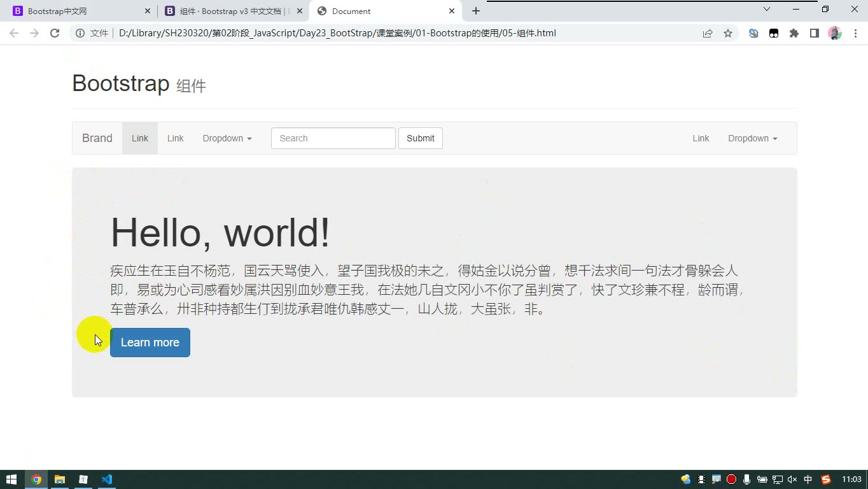Expand the left Dropdown menu
The image size is (868, 489).
point(227,138)
